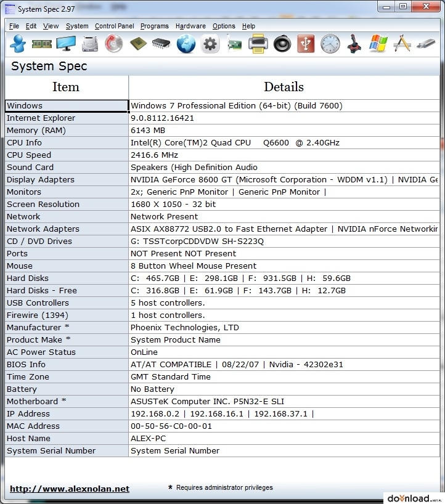Open the Options menu
The height and width of the screenshot is (504, 445).
(224, 26)
